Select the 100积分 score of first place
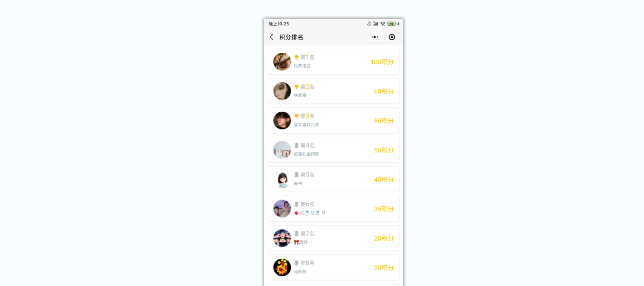The width and height of the screenshot is (644, 286). [382, 62]
